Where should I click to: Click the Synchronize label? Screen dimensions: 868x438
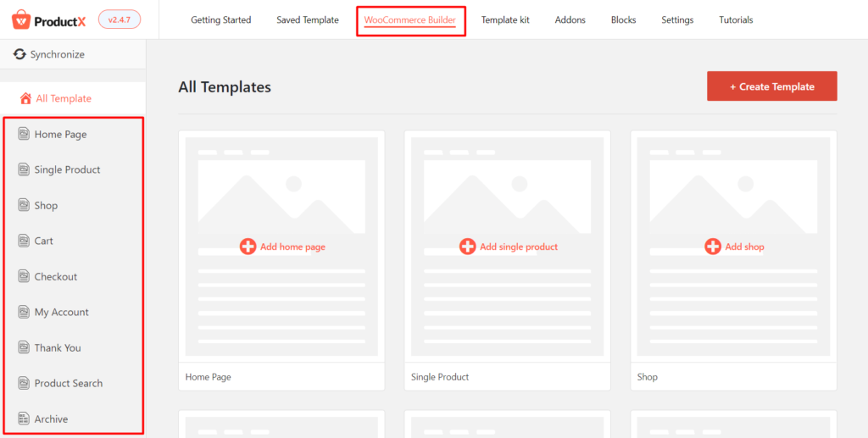click(58, 54)
